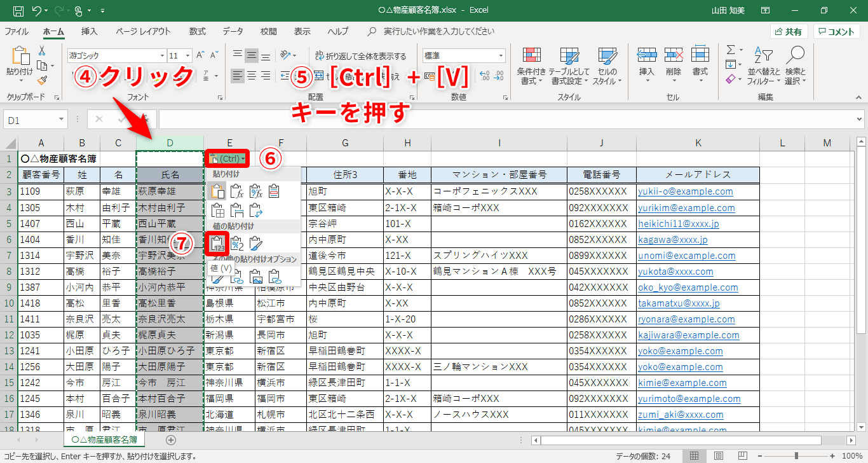Open the font name dropdown (游ゴシック)

[161, 55]
